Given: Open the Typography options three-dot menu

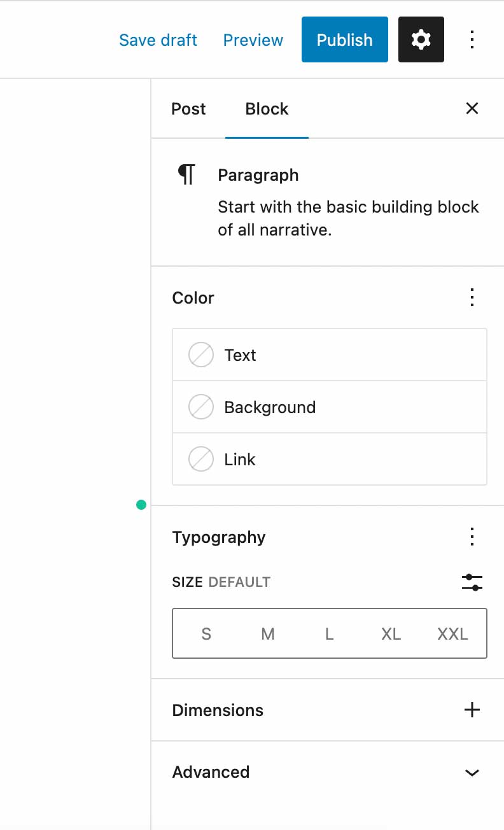Looking at the screenshot, I should (472, 537).
